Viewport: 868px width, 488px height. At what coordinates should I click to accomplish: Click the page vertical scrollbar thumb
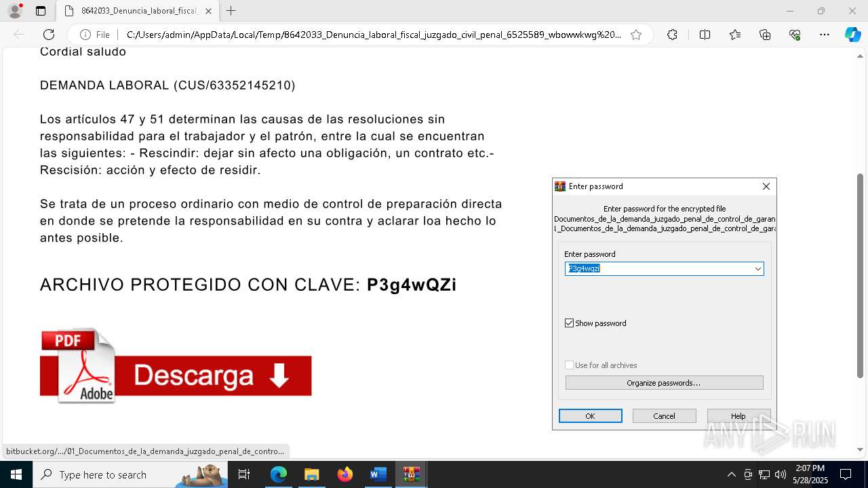[860, 276]
